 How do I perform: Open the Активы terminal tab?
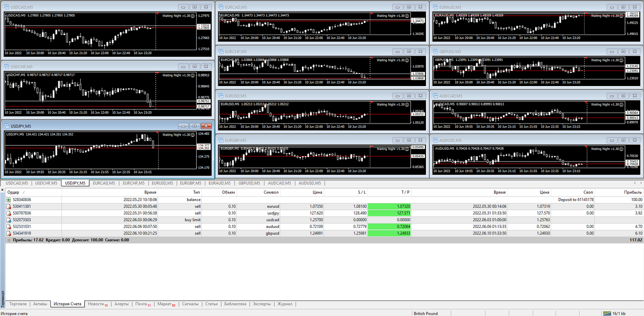click(40, 304)
